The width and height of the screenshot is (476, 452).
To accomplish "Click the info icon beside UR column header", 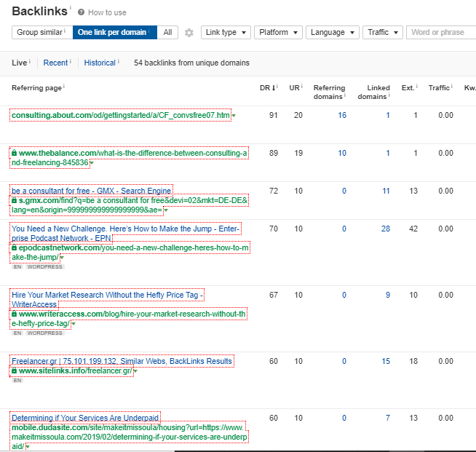I will 301,87.
